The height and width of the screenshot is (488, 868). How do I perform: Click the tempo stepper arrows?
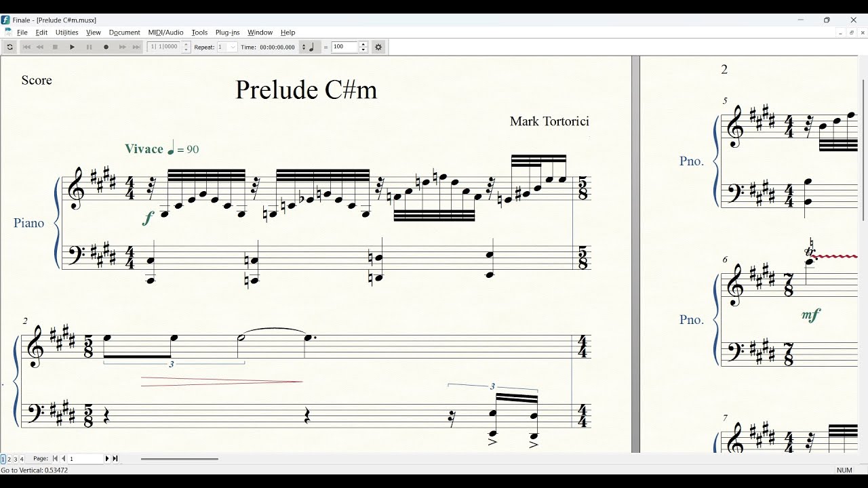tap(363, 47)
